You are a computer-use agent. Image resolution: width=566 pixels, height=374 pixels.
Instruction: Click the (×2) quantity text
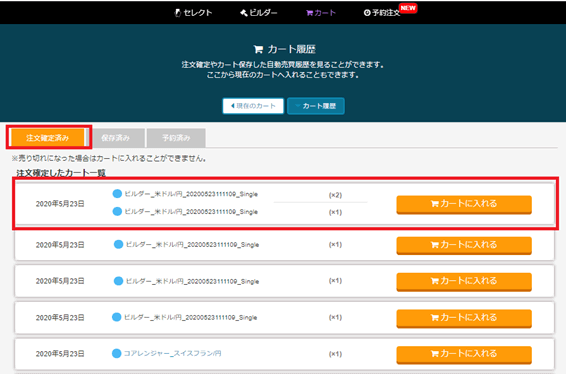click(x=335, y=195)
